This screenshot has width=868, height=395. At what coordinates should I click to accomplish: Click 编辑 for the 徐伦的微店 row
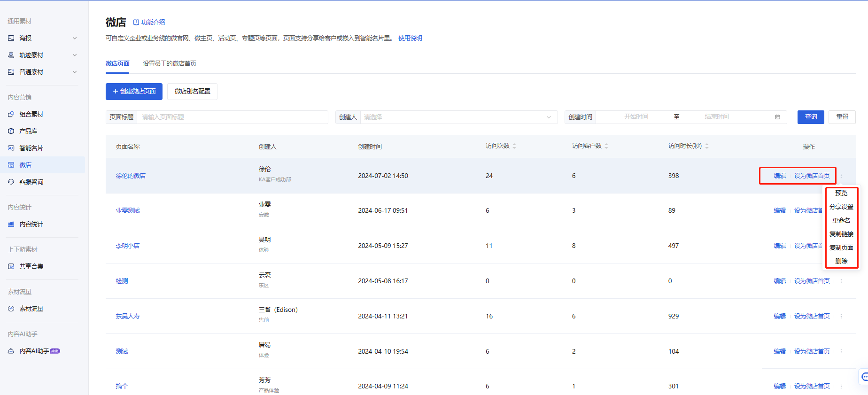(780, 176)
